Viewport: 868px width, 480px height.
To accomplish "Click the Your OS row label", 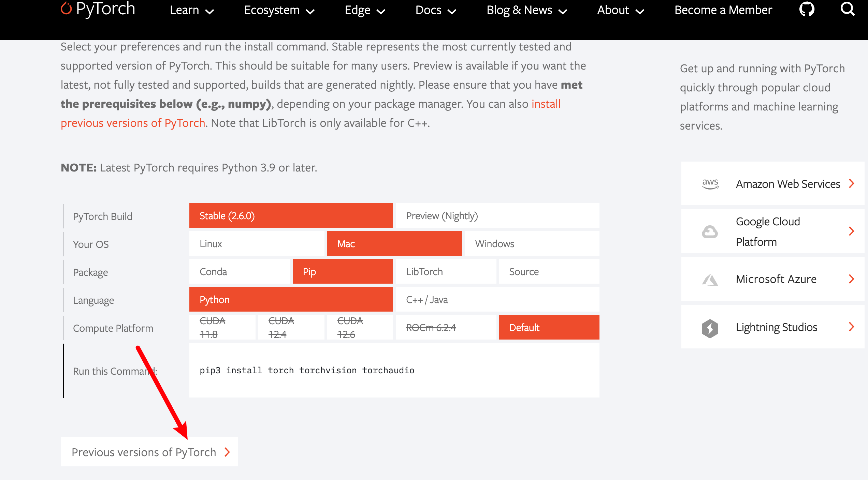I will point(91,244).
